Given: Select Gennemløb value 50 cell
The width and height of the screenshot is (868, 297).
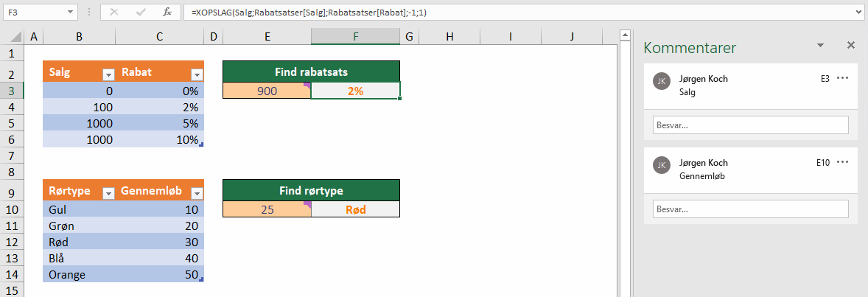Looking at the screenshot, I should (159, 274).
